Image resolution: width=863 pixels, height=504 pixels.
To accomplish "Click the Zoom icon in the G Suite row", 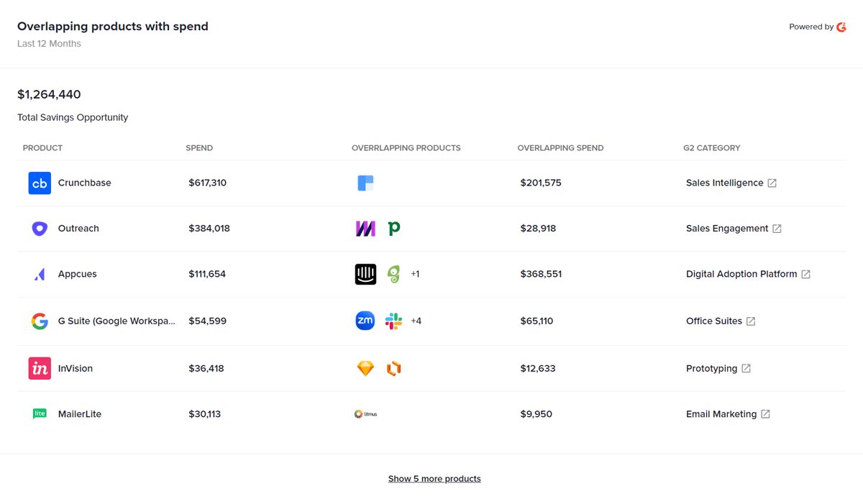I will pyautogui.click(x=365, y=321).
